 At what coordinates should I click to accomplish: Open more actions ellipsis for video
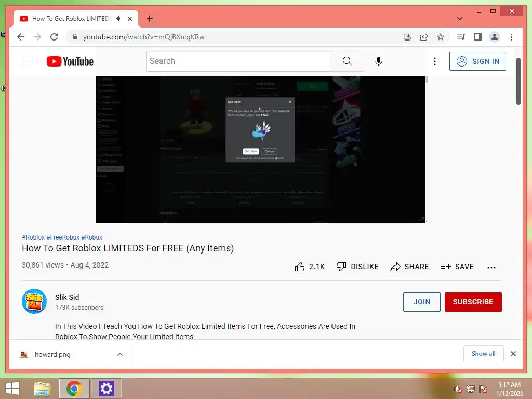coord(491,268)
